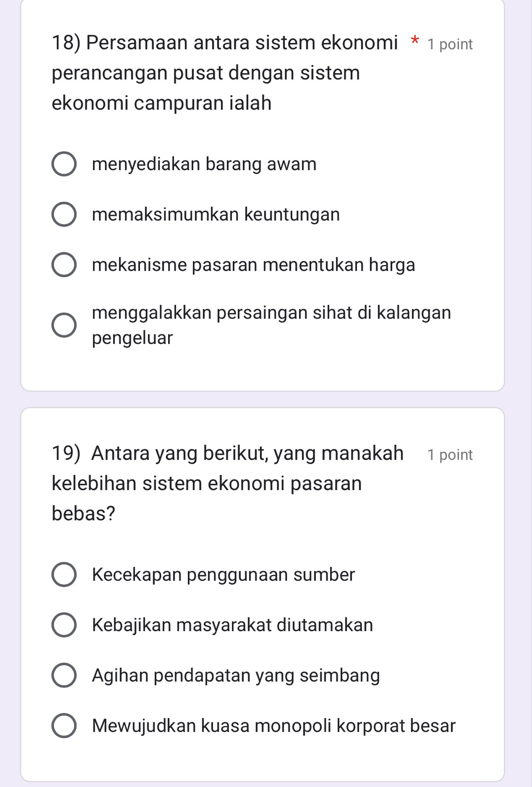Select "menggalakkan persaingan sihat di kalangan pengeluar"
The image size is (532, 787).
point(271,324)
